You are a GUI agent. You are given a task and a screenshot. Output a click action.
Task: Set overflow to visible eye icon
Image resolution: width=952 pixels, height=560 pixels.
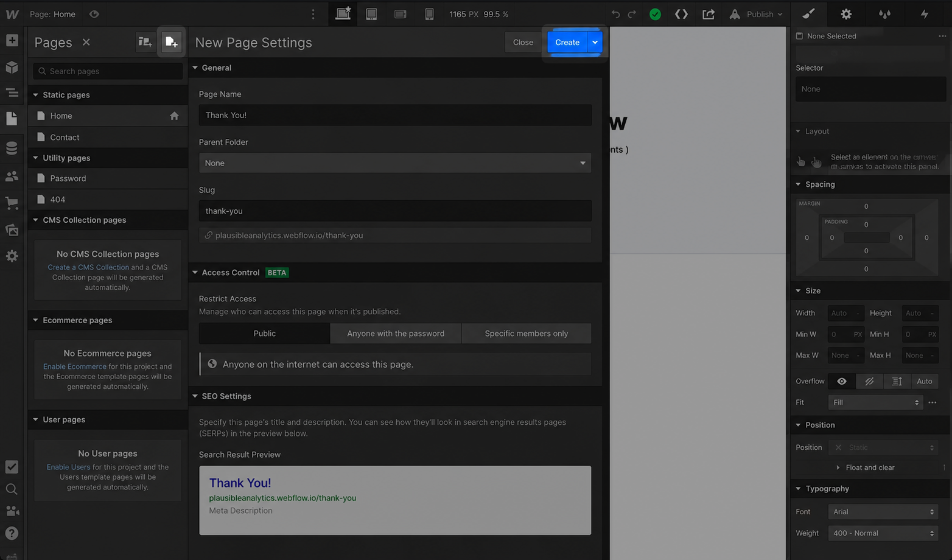pos(842,381)
